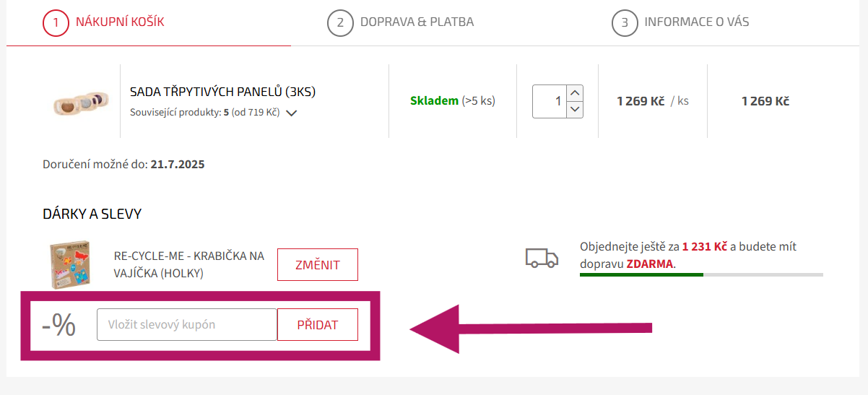
Task: Click the Re-Cycle-Me krabička na vajíčka gift name
Action: [189, 264]
